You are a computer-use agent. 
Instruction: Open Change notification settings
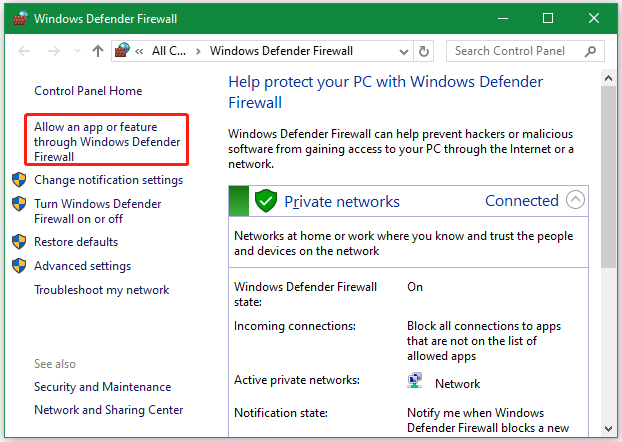point(108,180)
